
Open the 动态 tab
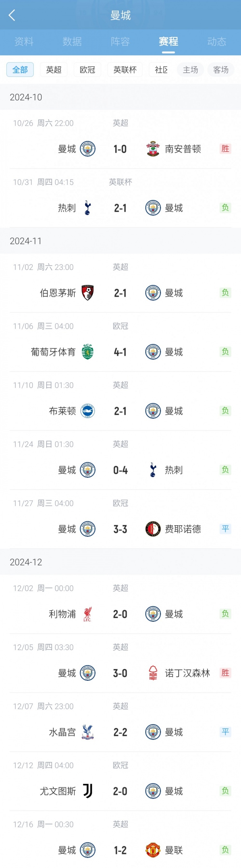coord(217,42)
